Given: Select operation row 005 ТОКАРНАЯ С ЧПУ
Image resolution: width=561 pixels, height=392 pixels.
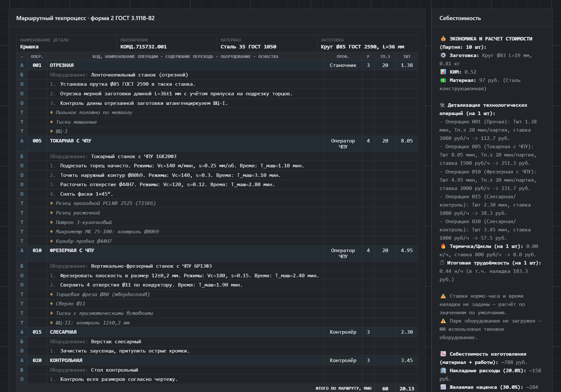Looking at the screenshot, I should [x=217, y=144].
